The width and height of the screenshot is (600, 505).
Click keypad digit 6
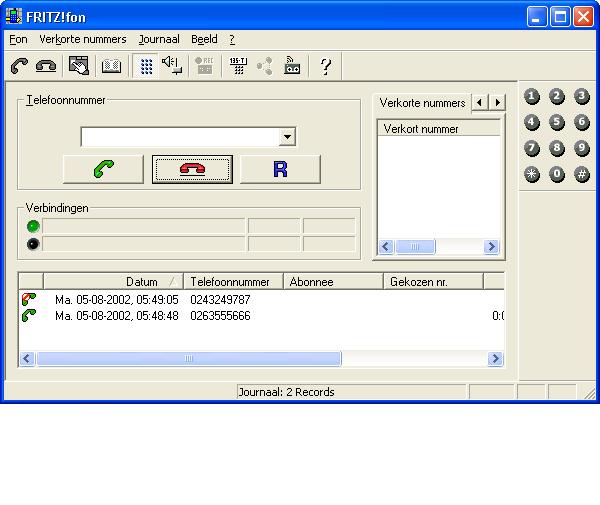[582, 122]
